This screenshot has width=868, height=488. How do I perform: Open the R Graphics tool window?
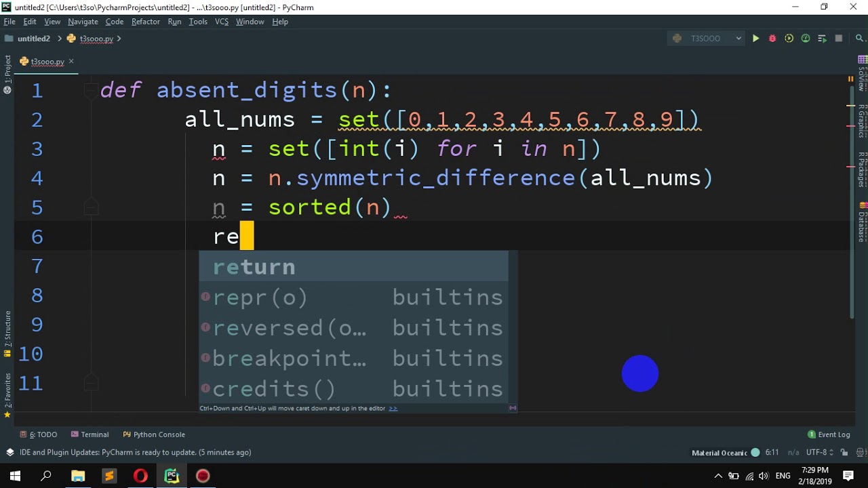point(863,121)
